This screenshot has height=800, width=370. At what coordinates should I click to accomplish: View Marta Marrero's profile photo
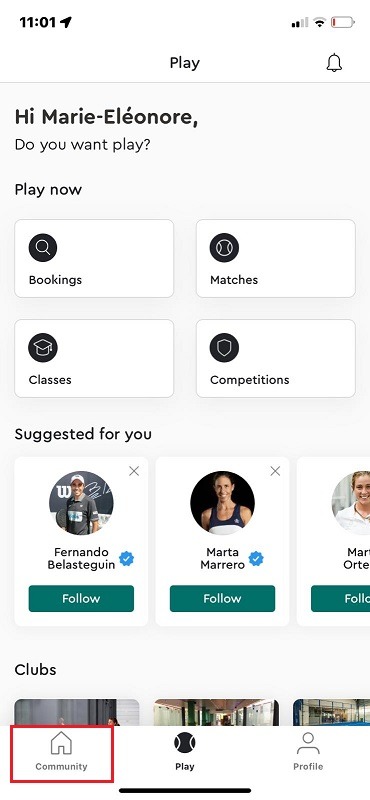pyautogui.click(x=222, y=503)
